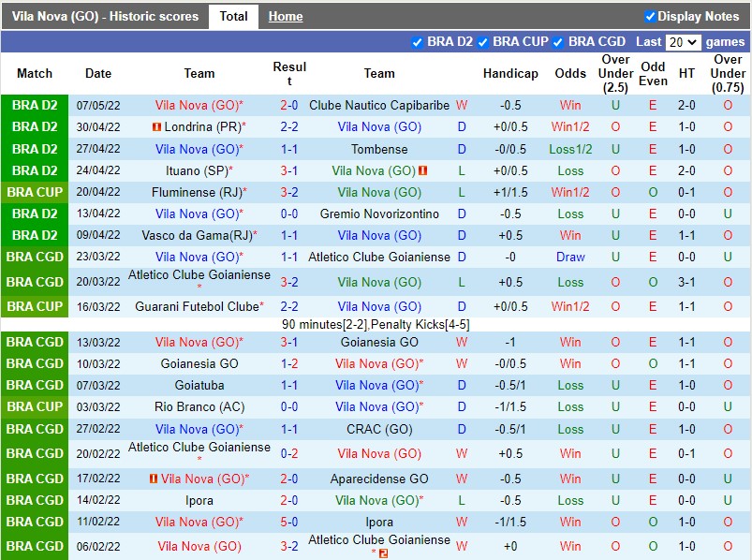
Task: Click the Tombense team name
Action: click(x=379, y=149)
